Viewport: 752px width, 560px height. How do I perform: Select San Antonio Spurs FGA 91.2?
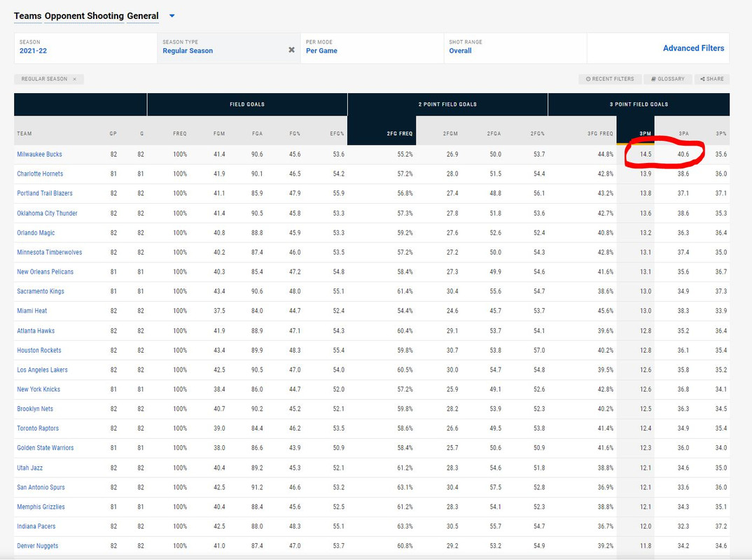[x=257, y=488]
